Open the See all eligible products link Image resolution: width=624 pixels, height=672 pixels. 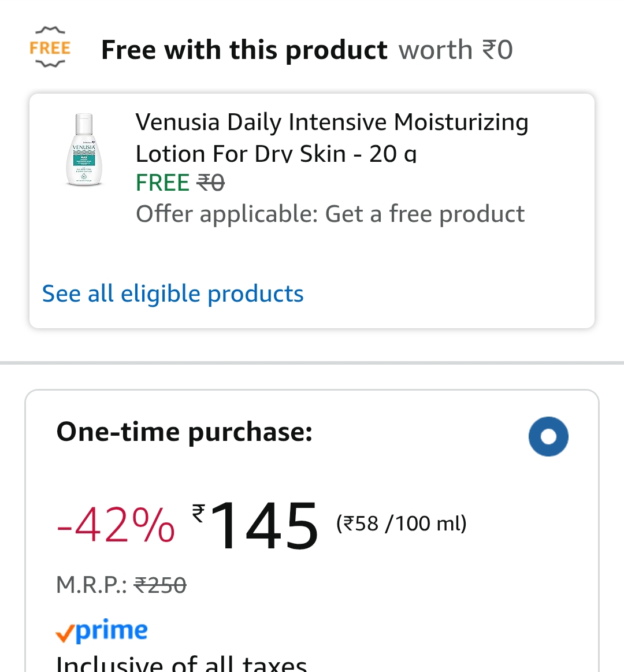point(173,294)
